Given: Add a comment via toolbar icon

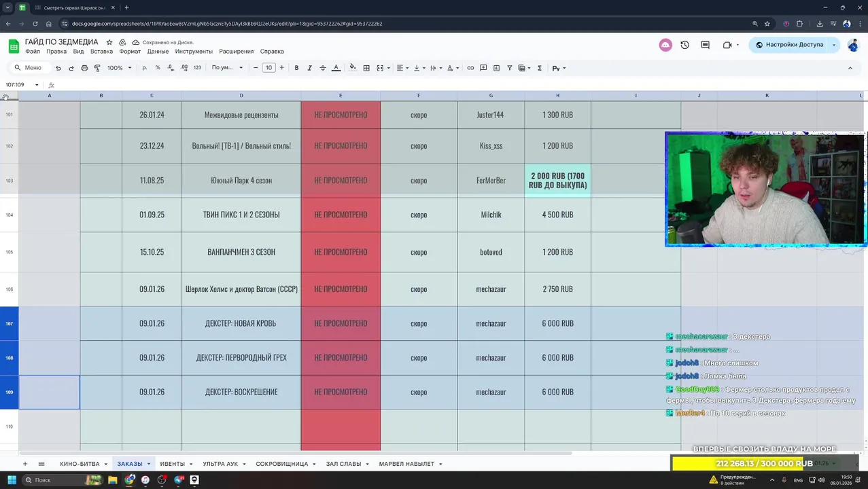Looking at the screenshot, I should click(x=483, y=68).
